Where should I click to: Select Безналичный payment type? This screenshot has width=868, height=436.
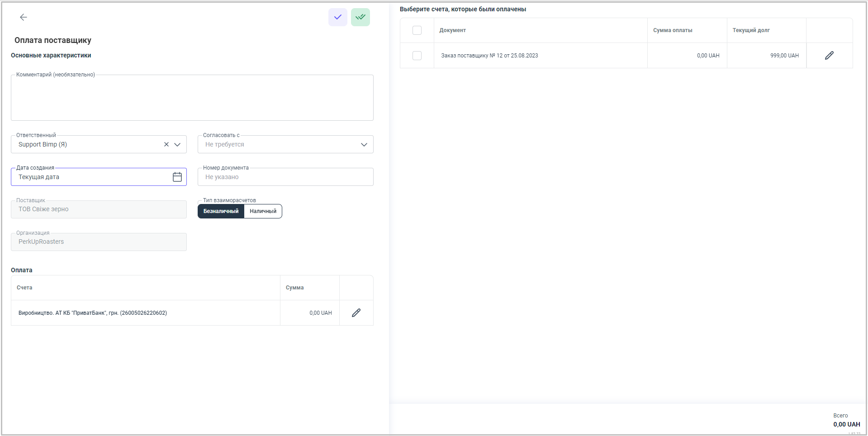[221, 211]
